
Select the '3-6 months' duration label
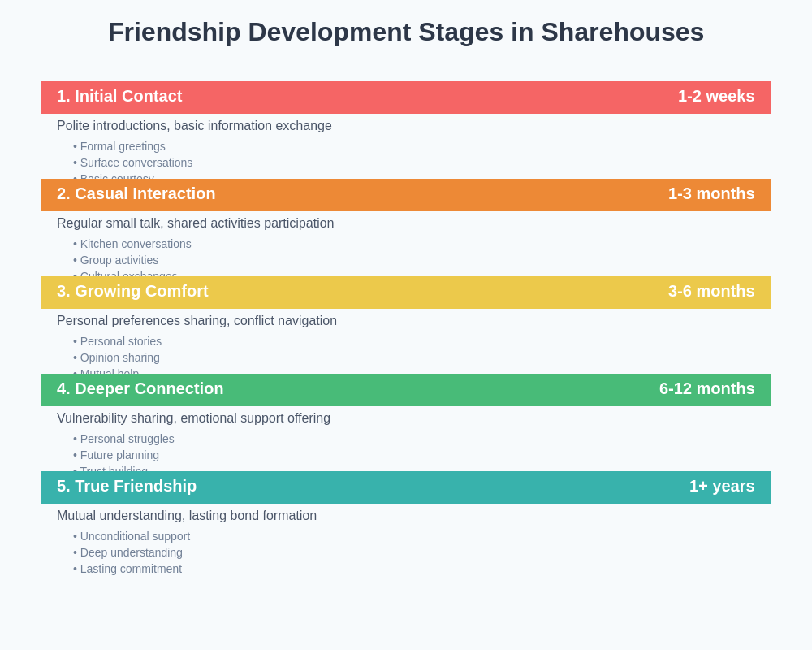[x=711, y=291]
